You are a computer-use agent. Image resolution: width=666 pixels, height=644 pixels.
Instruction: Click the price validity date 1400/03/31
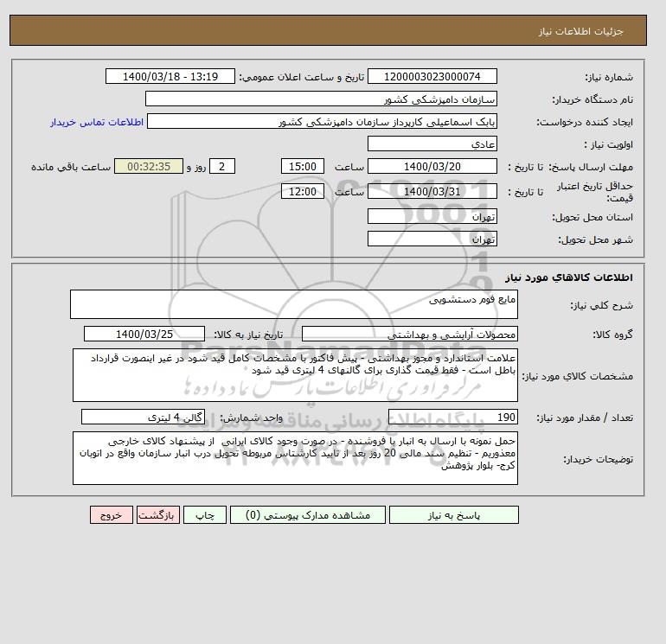point(432,191)
